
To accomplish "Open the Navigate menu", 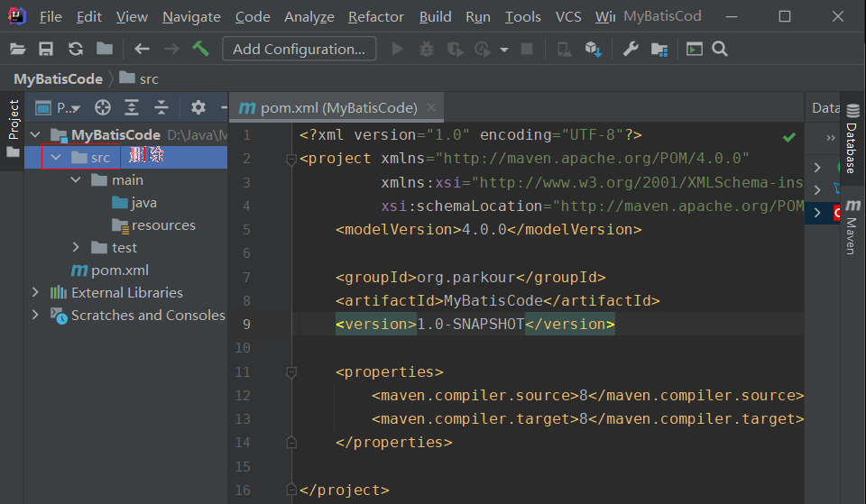I will click(191, 16).
